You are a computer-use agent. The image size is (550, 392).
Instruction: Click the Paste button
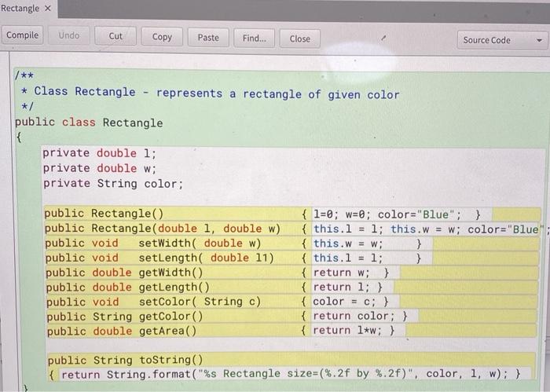208,38
